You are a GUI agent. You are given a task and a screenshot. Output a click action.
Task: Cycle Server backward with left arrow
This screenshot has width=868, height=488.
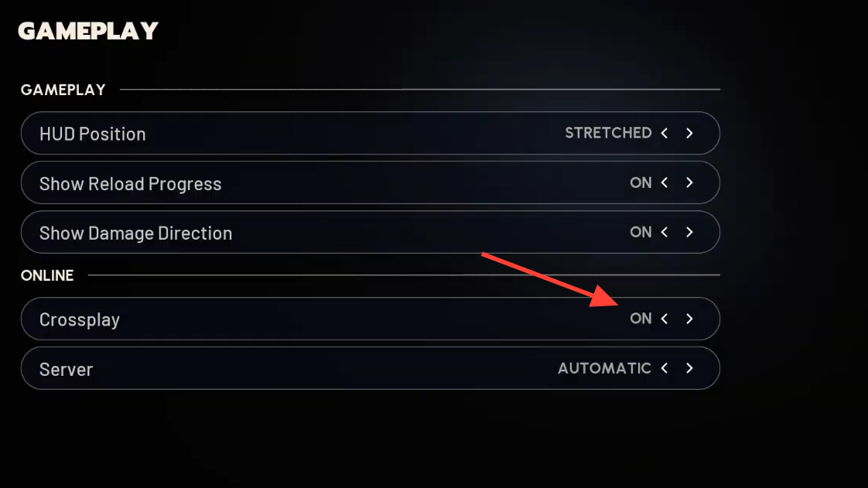pos(665,368)
